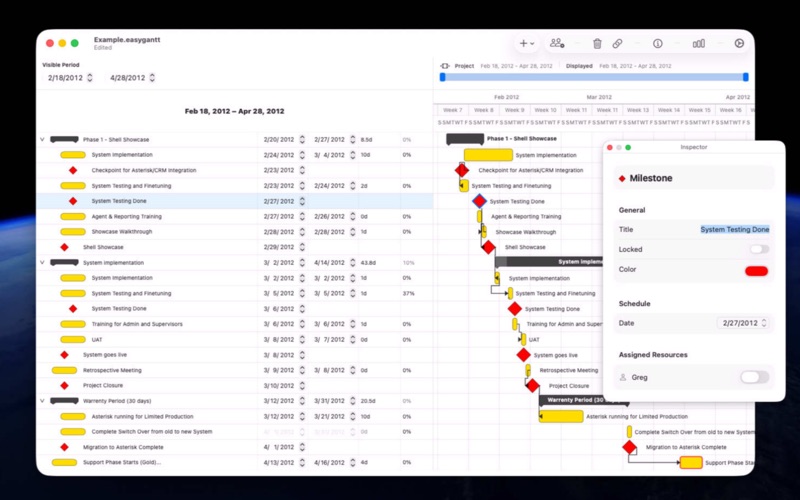The image size is (800, 500).
Task: Click the play presentation icon in toolbar
Action: pos(739,44)
